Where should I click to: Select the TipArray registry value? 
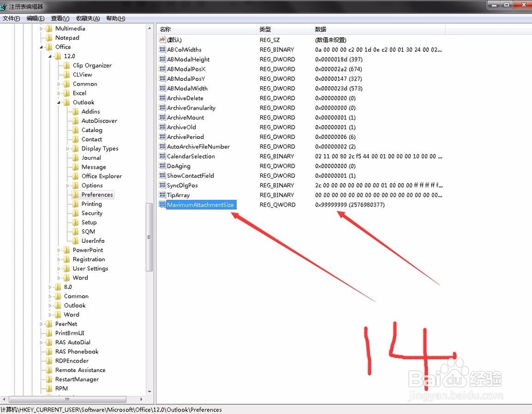pyautogui.click(x=178, y=195)
